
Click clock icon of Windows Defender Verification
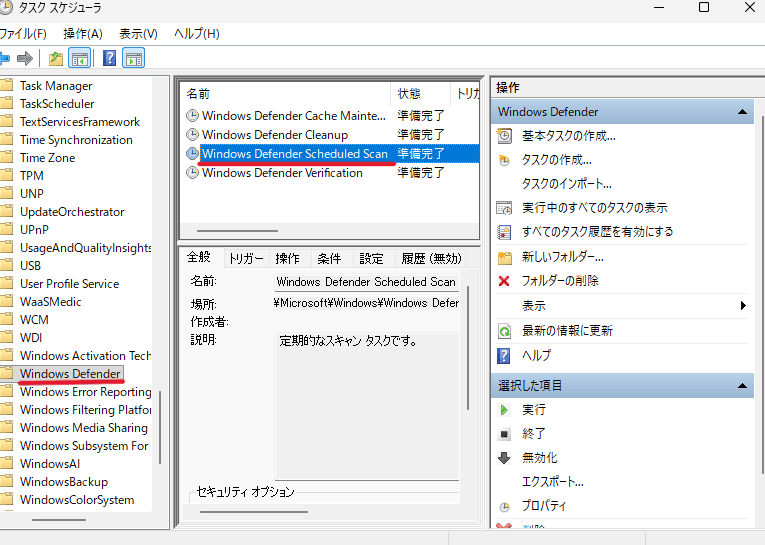point(193,173)
